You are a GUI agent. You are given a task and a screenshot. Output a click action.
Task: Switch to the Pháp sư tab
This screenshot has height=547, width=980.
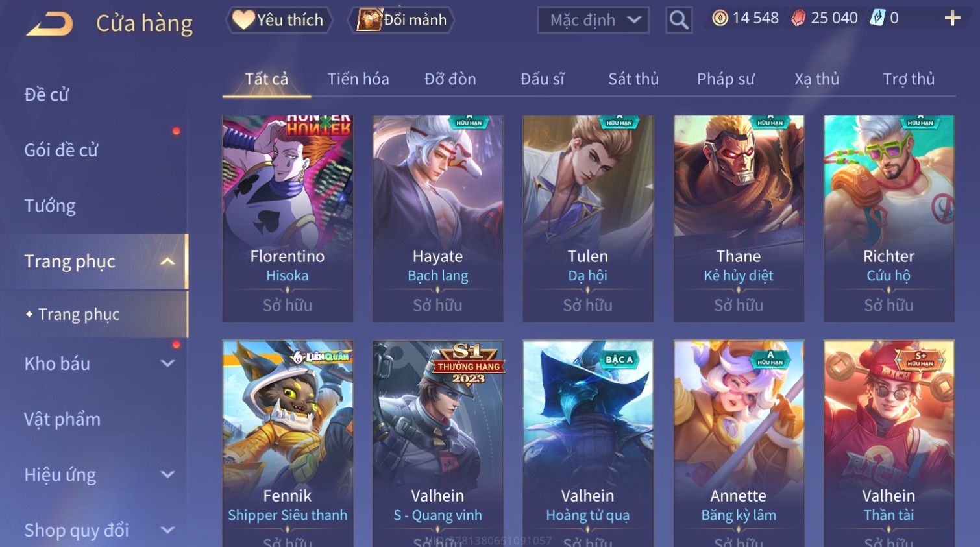726,79
